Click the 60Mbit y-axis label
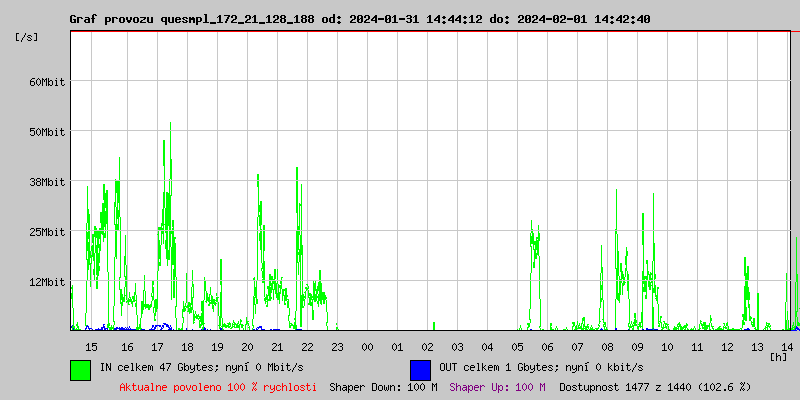The image size is (800, 400). coord(46,82)
